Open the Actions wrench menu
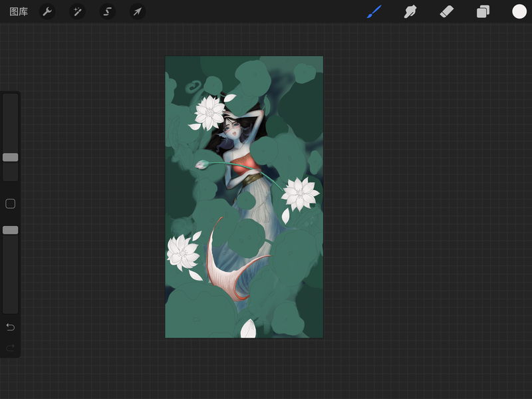The width and height of the screenshot is (532, 399). point(47,12)
